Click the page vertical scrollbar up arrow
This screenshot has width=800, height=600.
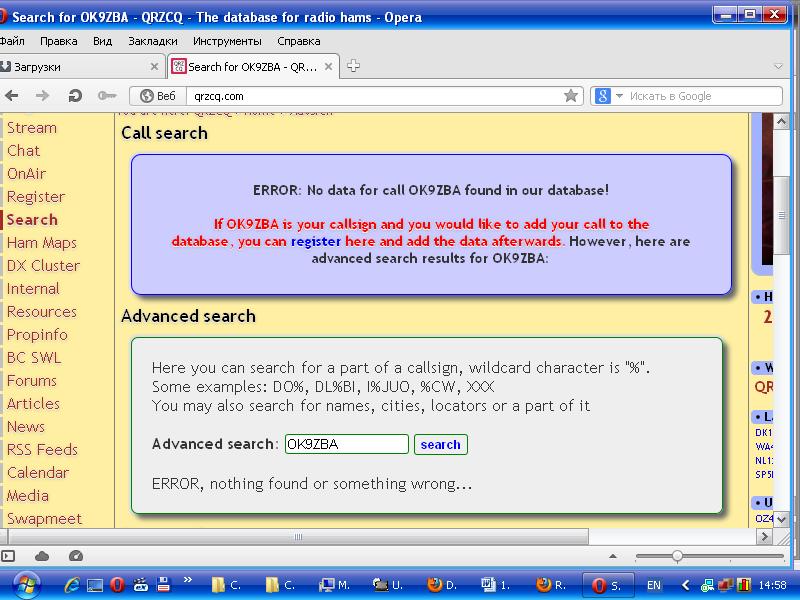781,121
